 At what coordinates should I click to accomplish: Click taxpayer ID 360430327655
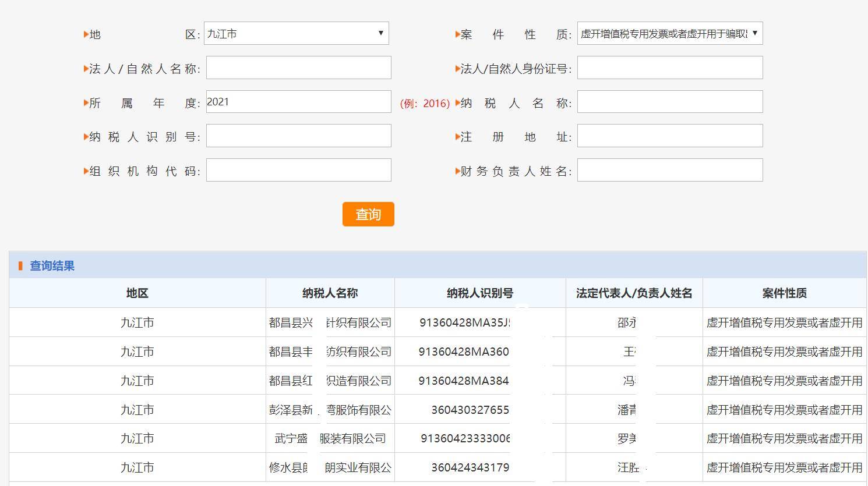tap(470, 410)
